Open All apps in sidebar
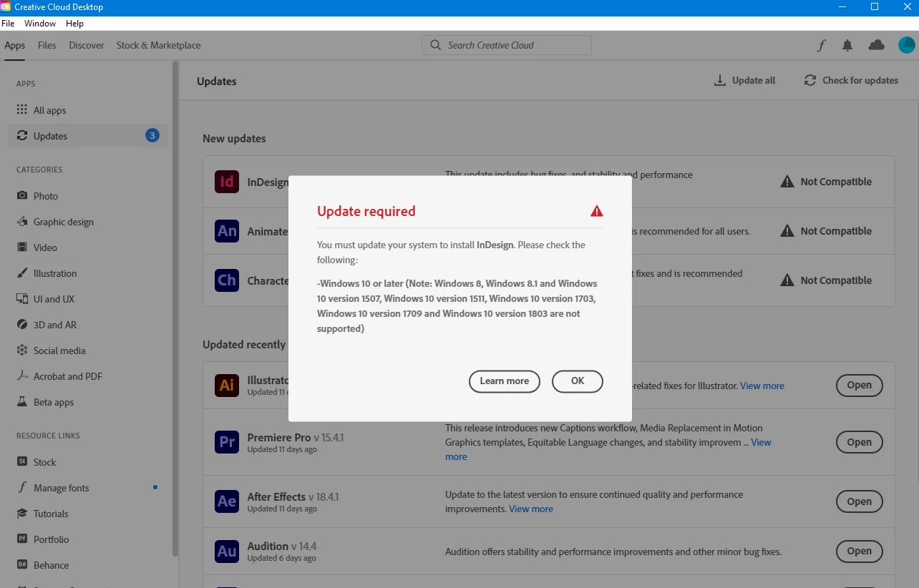 (88, 110)
